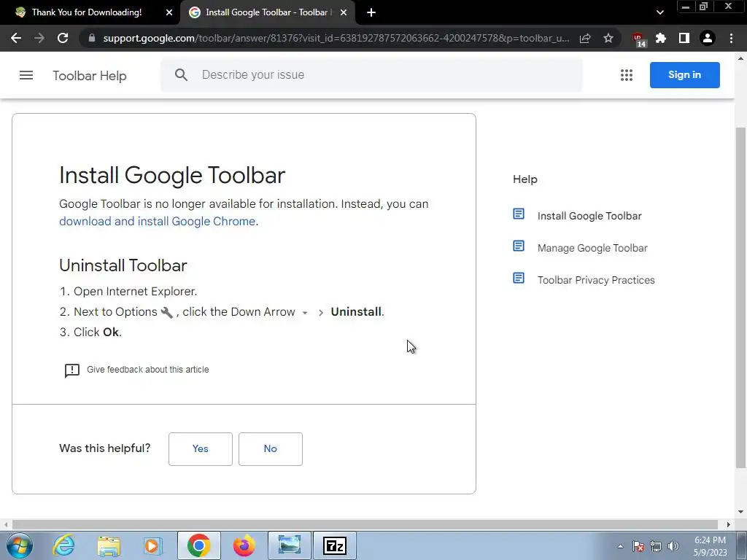Open a new tab with the plus button
This screenshot has height=560, width=747.
click(371, 12)
